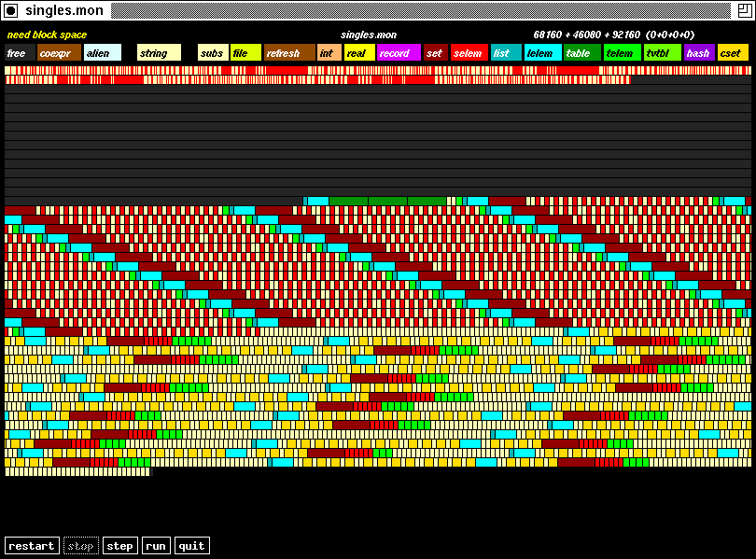The height and width of the screenshot is (559, 756).
Task: Click the string legend swatch
Action: click(x=159, y=53)
